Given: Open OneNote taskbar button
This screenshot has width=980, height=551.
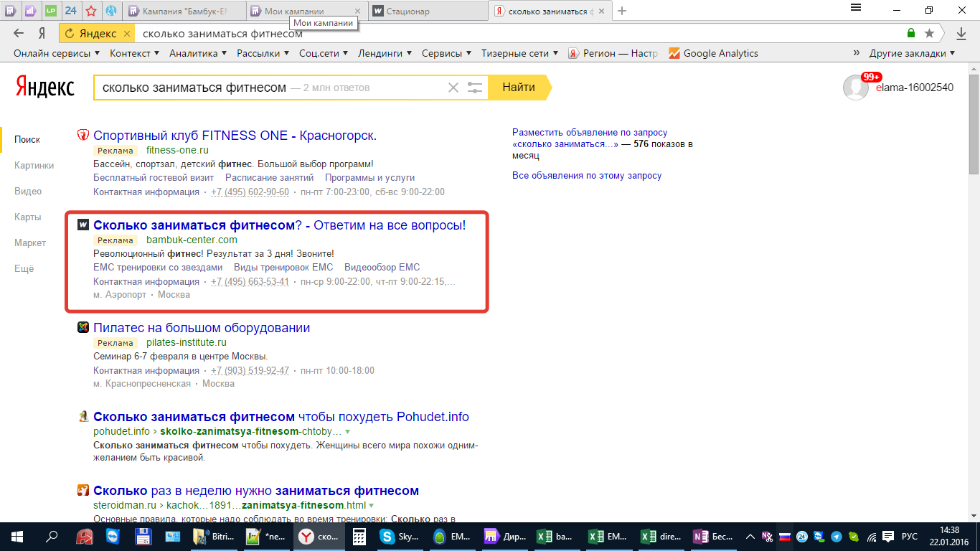Looking at the screenshot, I should click(x=712, y=537).
